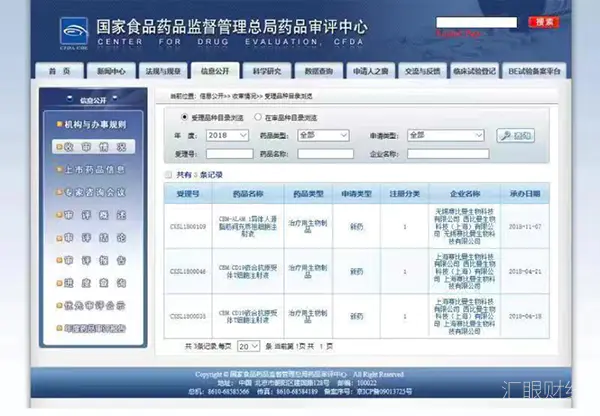Open the 新闻中心 tab
Screen dimensions: 600x416
click(111, 71)
